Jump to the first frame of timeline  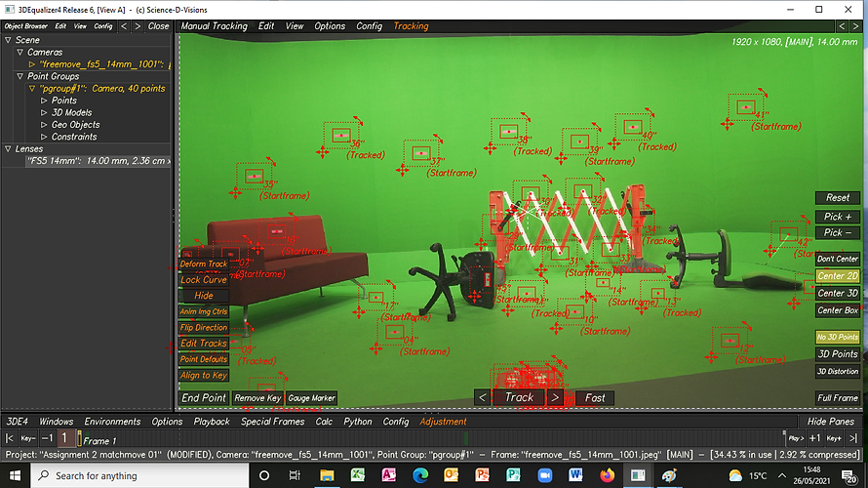pyautogui.click(x=10, y=438)
